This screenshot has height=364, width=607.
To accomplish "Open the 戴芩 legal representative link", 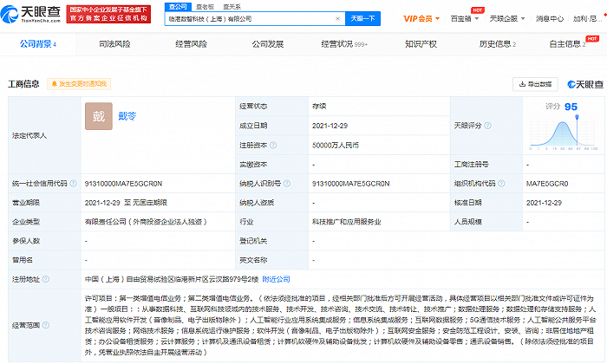I will click(x=127, y=115).
